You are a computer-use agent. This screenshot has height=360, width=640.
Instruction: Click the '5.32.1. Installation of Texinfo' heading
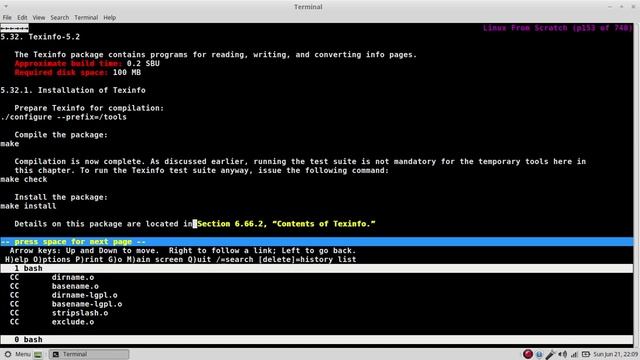(x=73, y=90)
